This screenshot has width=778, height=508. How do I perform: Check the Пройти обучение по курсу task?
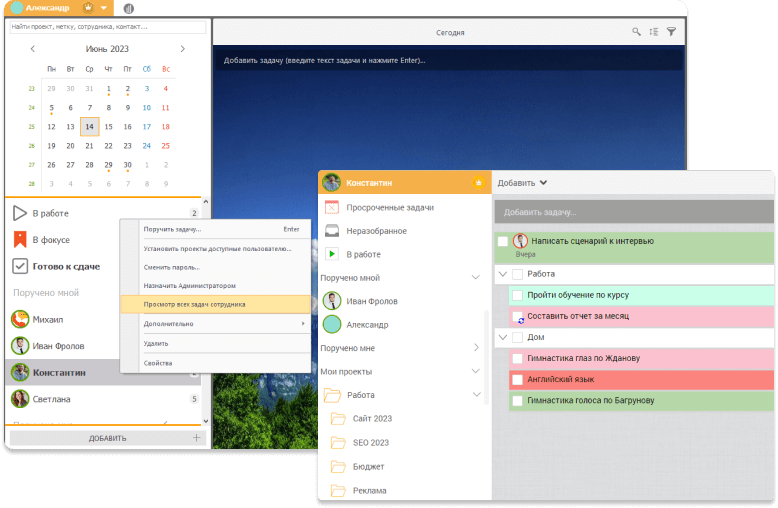click(x=518, y=295)
